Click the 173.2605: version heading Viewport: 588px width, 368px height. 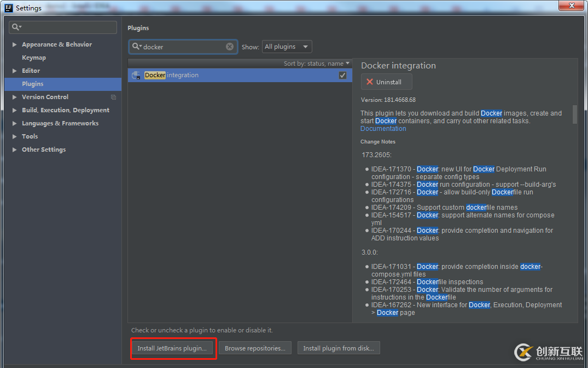(376, 155)
